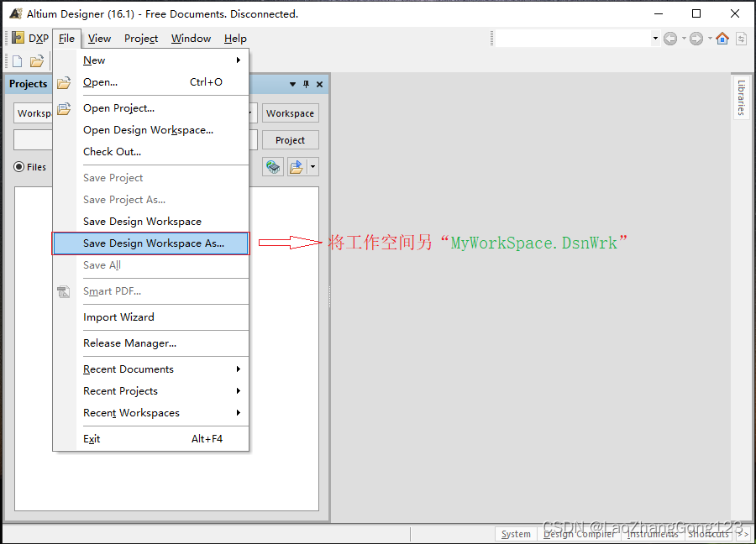Image resolution: width=756 pixels, height=544 pixels.
Task: Click the Instruments status bar button
Action: tap(653, 534)
